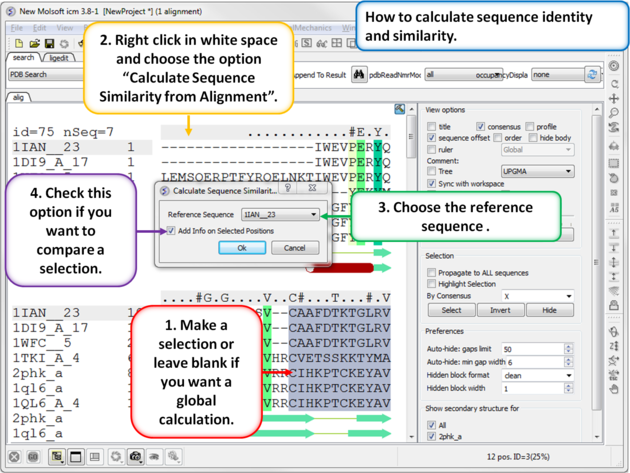Open the Hidden block format dropdown
This screenshot has height=473, width=630.
tap(538, 375)
